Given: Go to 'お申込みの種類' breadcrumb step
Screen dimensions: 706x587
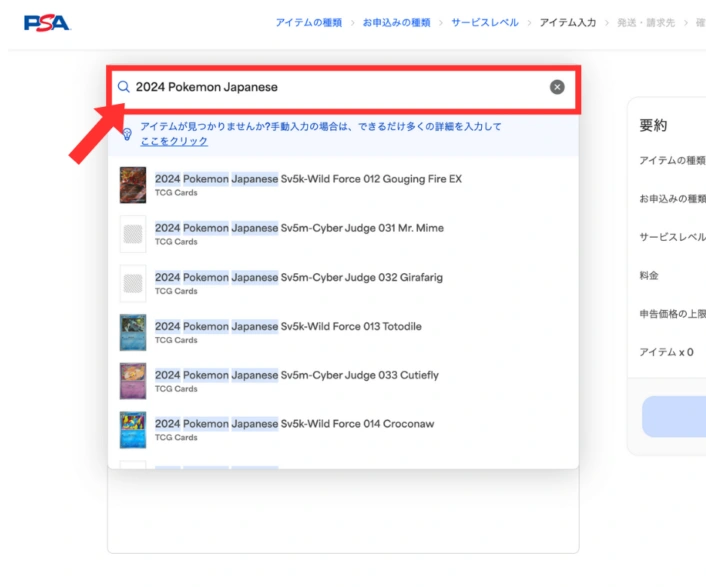Looking at the screenshot, I should pyautogui.click(x=396, y=23).
